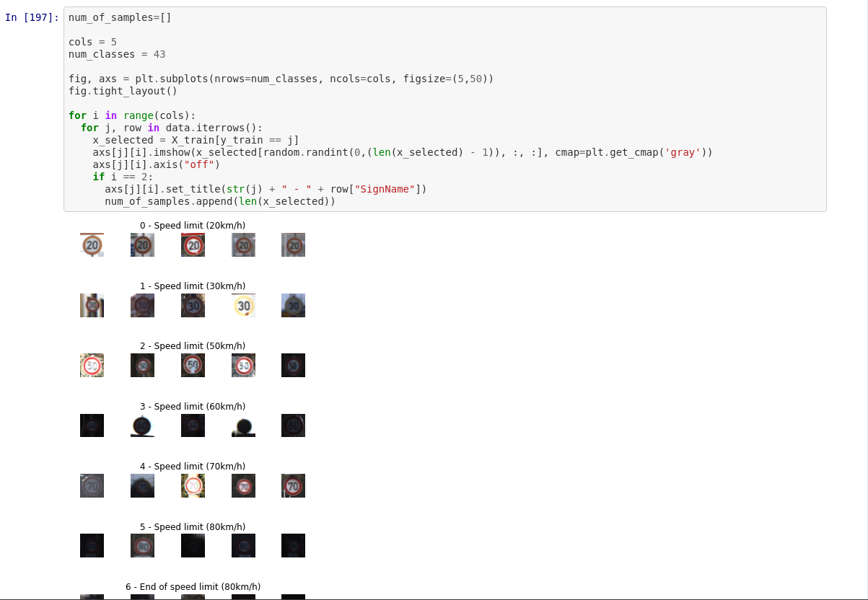The width and height of the screenshot is (868, 600).
Task: Select first 70km/h sign sample image
Action: [92, 486]
